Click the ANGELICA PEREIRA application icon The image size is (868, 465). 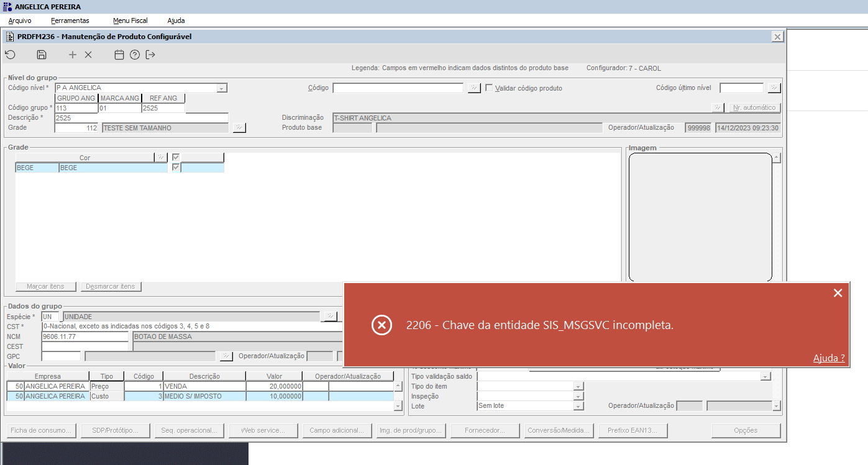[x=7, y=7]
